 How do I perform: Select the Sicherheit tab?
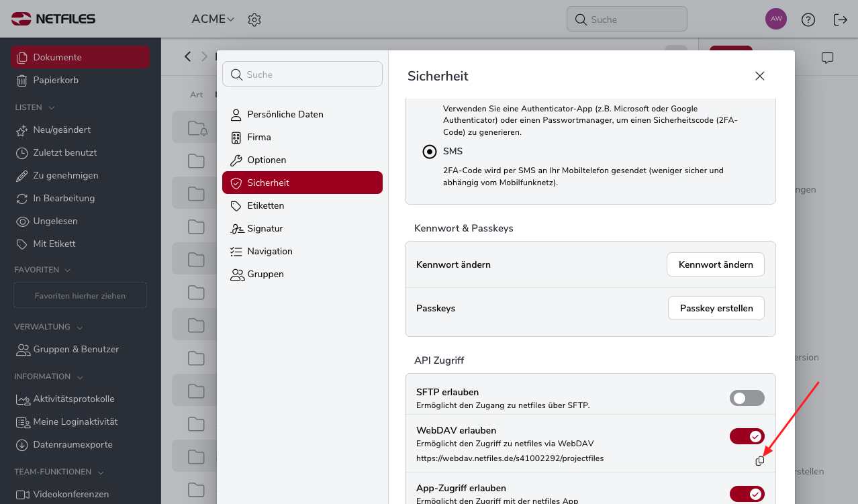tap(302, 183)
